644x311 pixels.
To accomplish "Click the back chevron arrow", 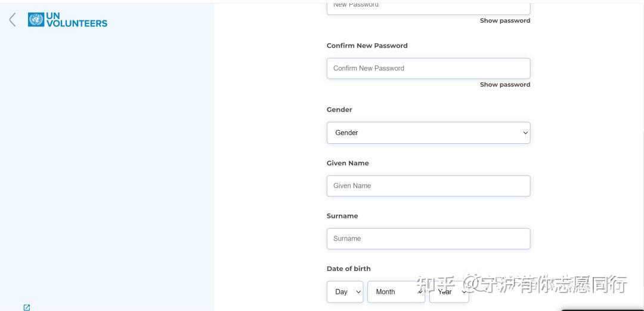I will [12, 20].
